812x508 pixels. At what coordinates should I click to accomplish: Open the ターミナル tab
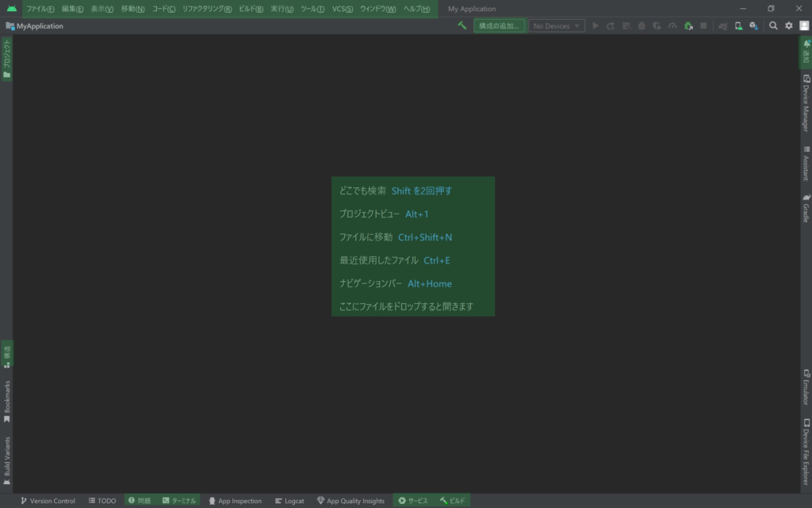pos(178,501)
